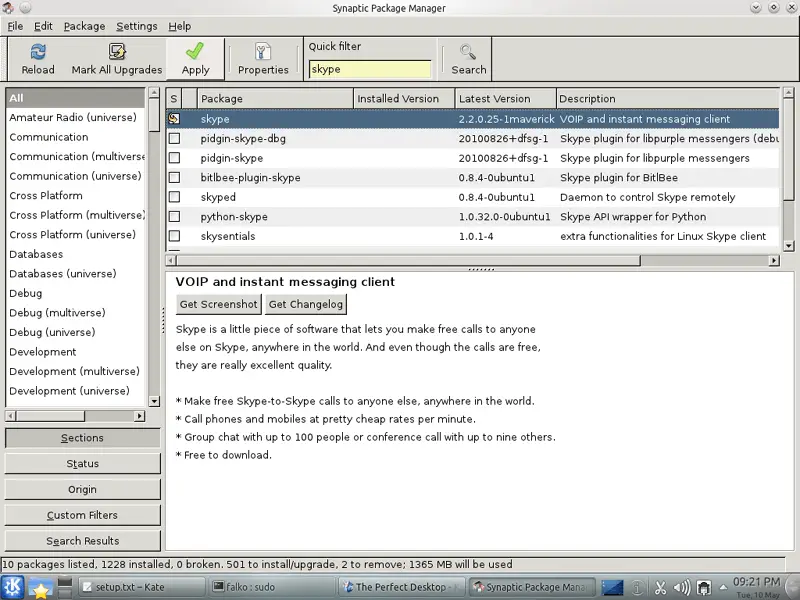Click the Quick filter text field
Image resolution: width=800 pixels, height=600 pixels.
click(369, 69)
